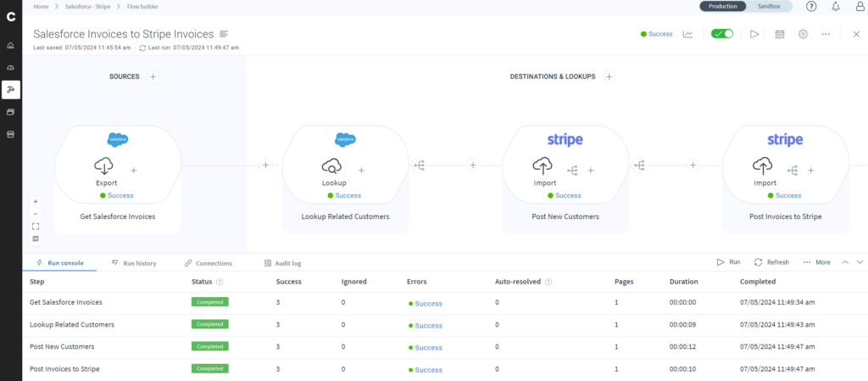The height and width of the screenshot is (381, 868).
Task: Select the tools icon in left sidebar
Action: [10, 90]
